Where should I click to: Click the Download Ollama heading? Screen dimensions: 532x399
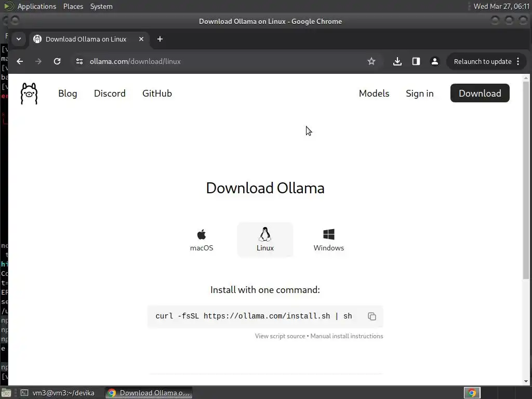(x=265, y=188)
